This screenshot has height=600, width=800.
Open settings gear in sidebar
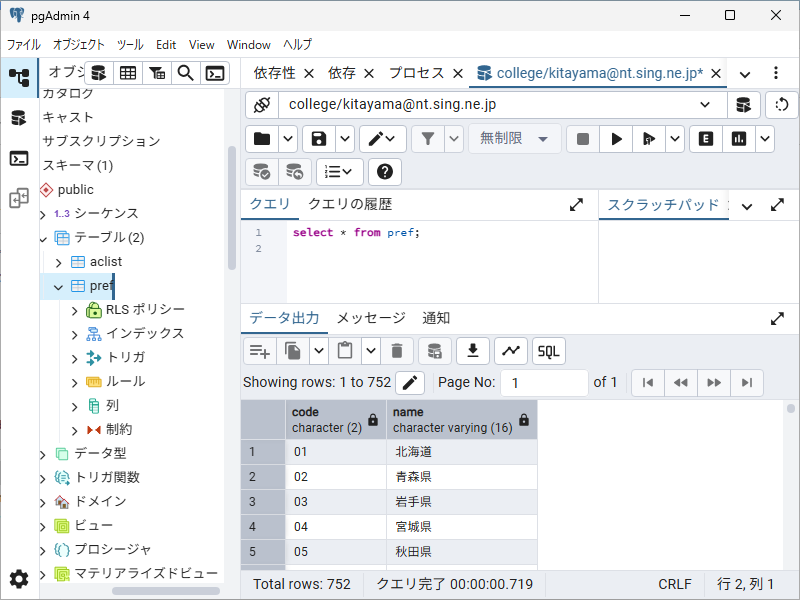(x=19, y=579)
